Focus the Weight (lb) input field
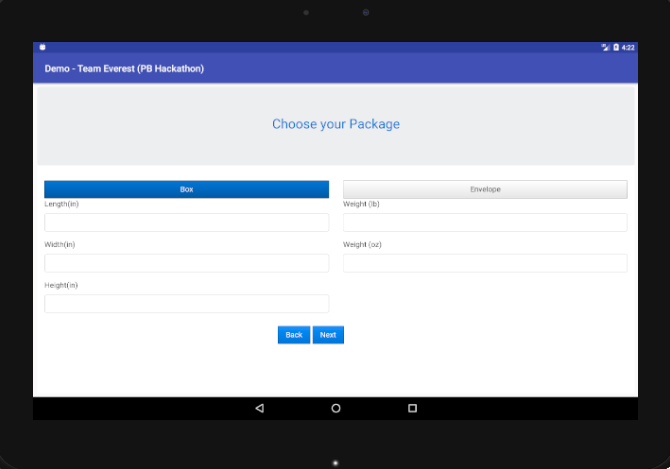The image size is (670, 469). [x=485, y=223]
